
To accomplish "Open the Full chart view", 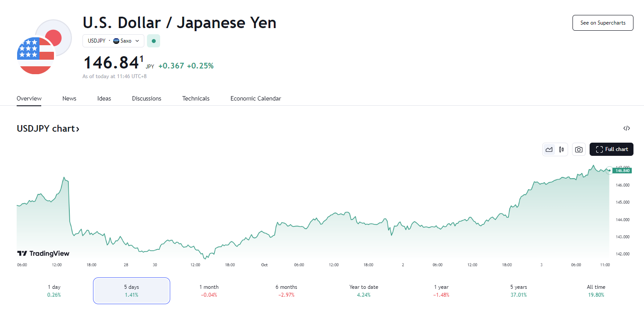I will coord(611,149).
